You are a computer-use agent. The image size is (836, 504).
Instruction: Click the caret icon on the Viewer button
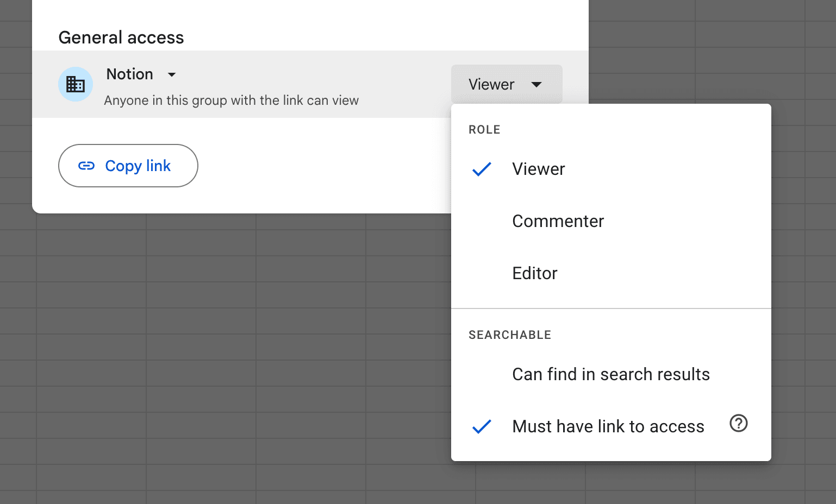click(x=537, y=85)
